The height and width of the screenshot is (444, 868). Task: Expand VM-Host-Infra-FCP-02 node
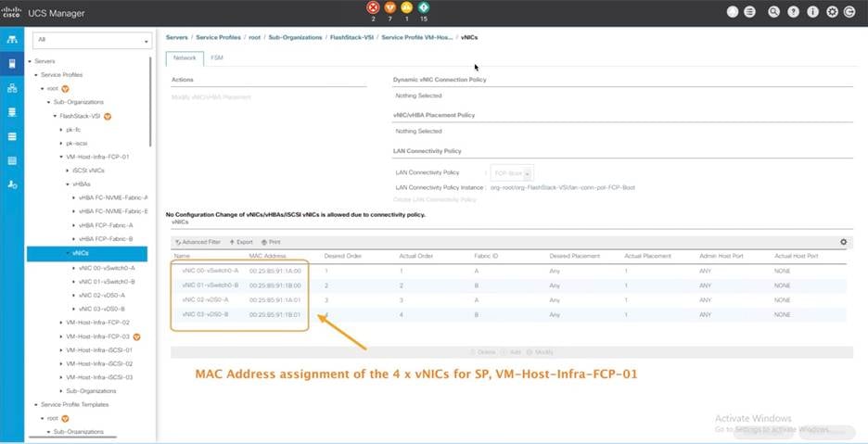tap(61, 323)
